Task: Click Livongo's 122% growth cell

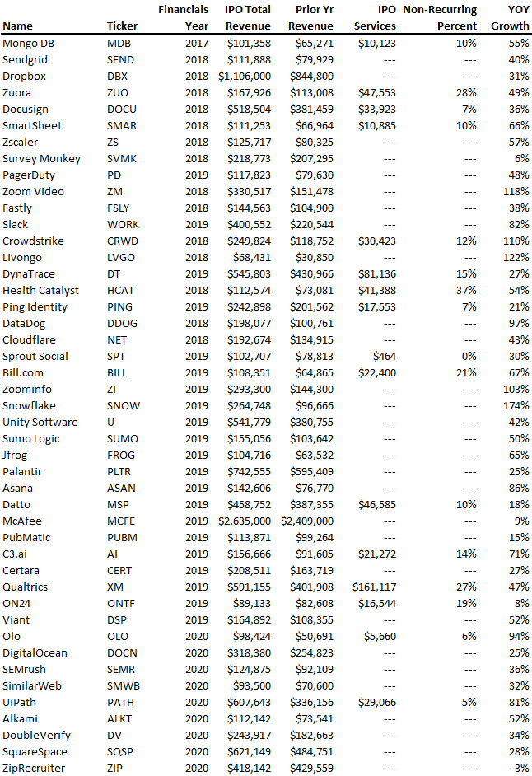Action: 516,257
